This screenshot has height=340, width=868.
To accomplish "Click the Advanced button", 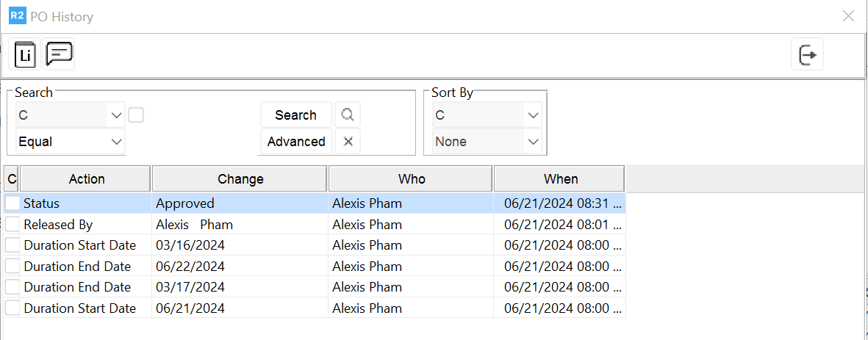I will click(296, 142).
